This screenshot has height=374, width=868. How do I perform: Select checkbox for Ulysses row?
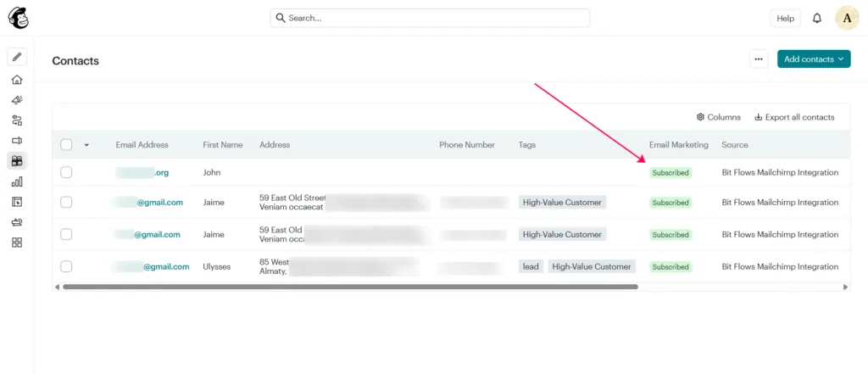point(66,266)
